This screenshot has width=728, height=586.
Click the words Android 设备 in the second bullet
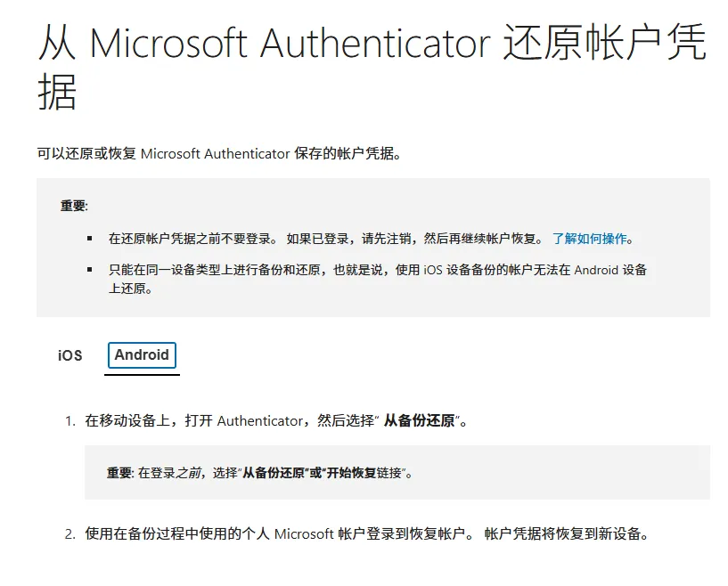[610, 269]
